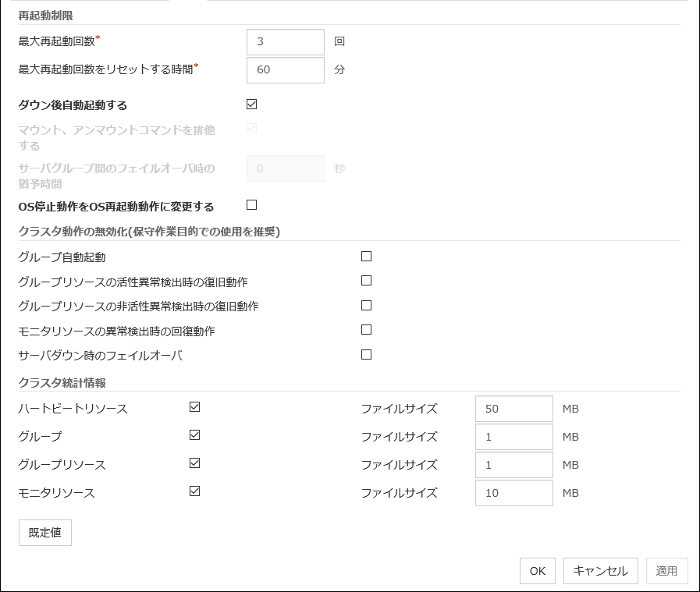Screen dimensions: 700x592
Task: Click the 最大再起動回数 input field
Action: click(x=285, y=42)
